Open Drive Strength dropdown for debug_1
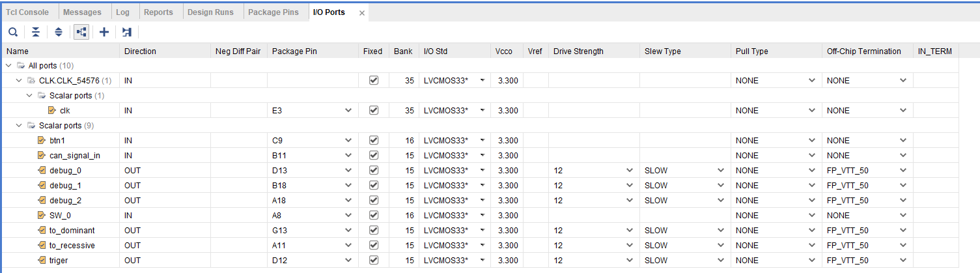The image size is (980, 273). click(629, 185)
